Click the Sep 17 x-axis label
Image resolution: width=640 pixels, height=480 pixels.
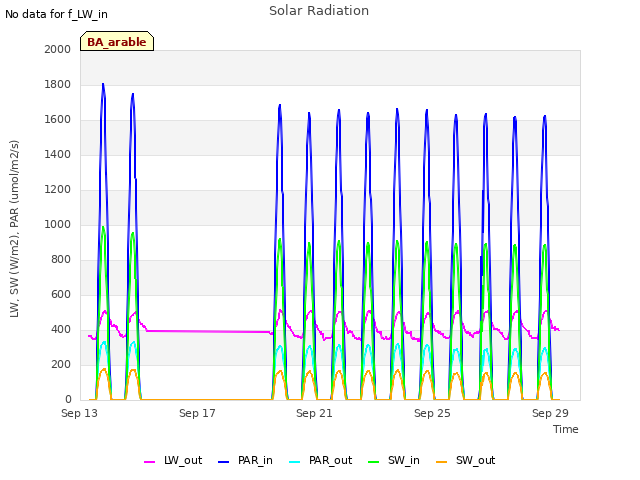197,413
